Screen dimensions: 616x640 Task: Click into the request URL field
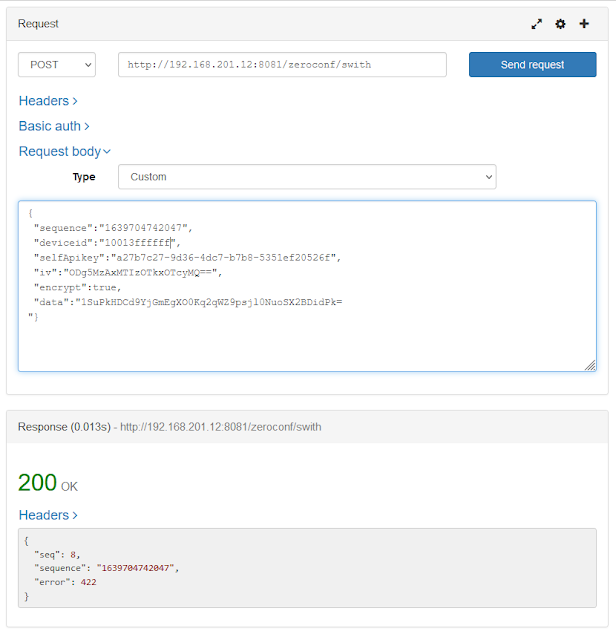click(x=282, y=65)
